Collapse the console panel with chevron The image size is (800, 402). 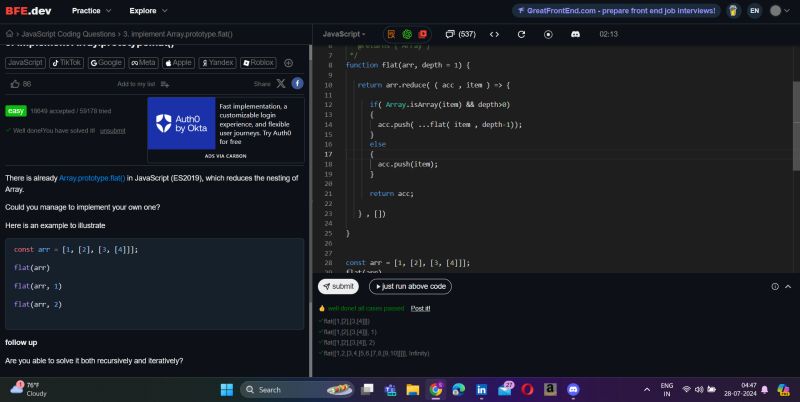[789, 286]
